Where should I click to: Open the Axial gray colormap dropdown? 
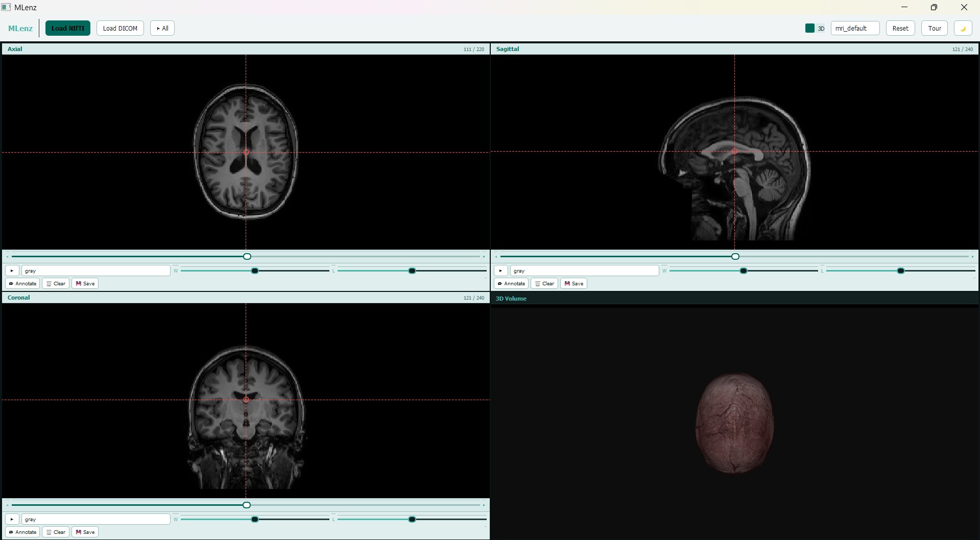(x=95, y=271)
